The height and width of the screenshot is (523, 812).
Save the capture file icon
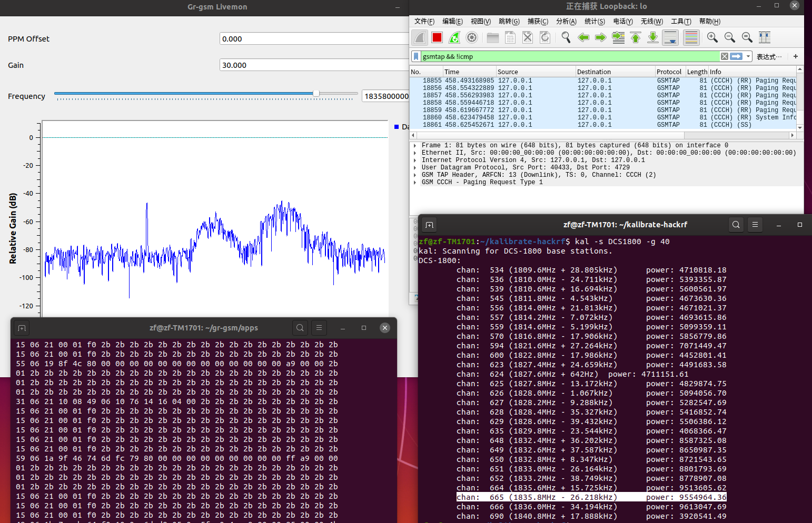coord(510,37)
